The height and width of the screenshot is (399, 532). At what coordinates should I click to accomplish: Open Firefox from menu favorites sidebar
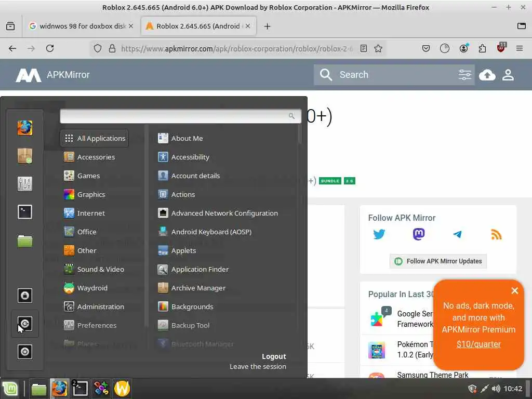[25, 128]
